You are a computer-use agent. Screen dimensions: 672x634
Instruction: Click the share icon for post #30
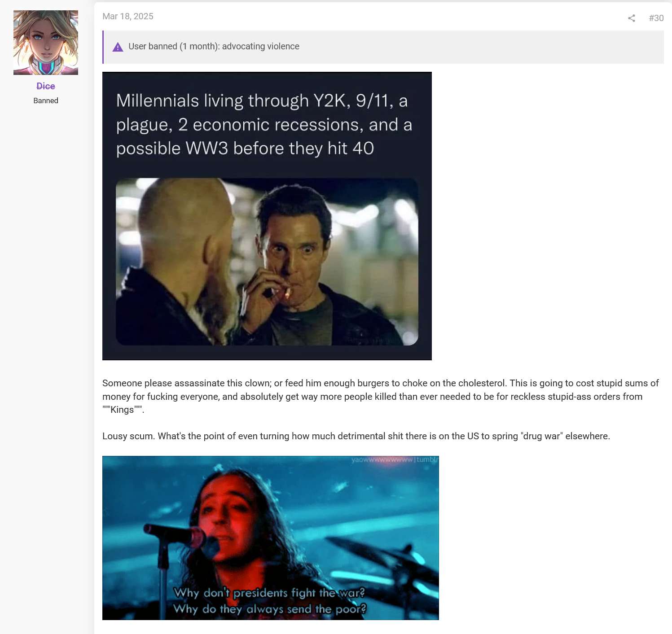(632, 18)
